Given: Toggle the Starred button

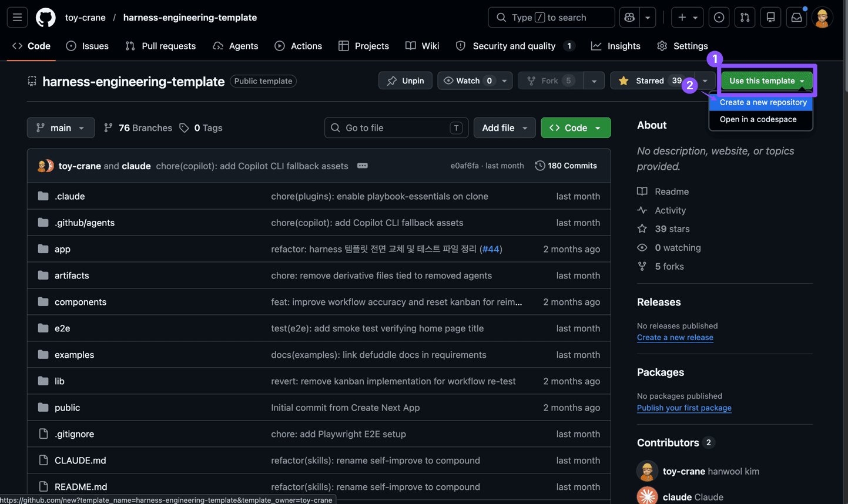Looking at the screenshot, I should click(x=652, y=80).
